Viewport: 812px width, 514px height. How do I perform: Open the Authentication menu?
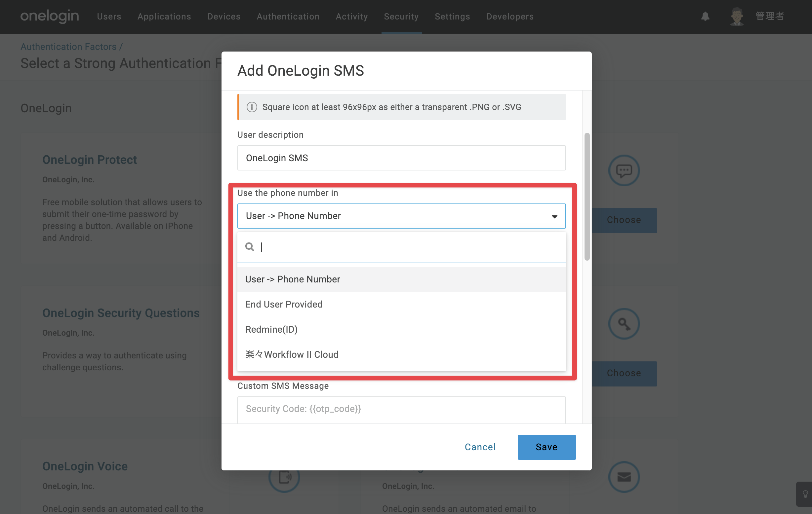[288, 16]
